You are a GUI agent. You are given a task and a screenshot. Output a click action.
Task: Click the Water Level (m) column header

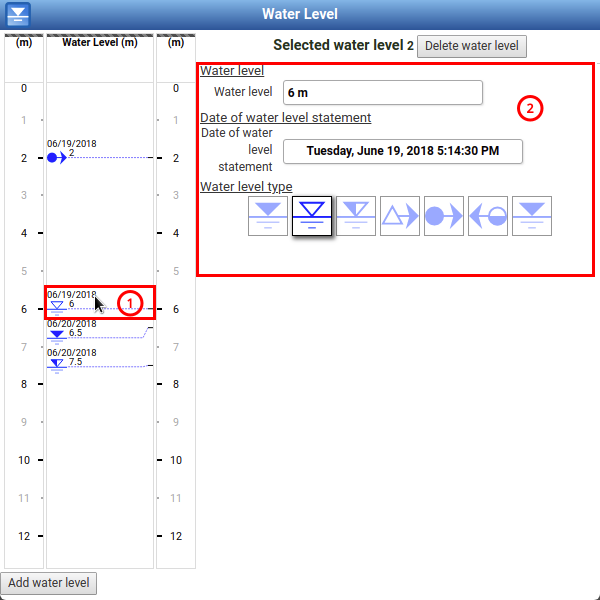coord(100,42)
